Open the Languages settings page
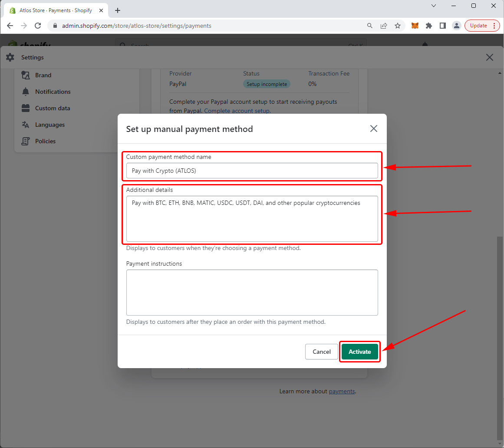504x448 pixels. coord(50,125)
